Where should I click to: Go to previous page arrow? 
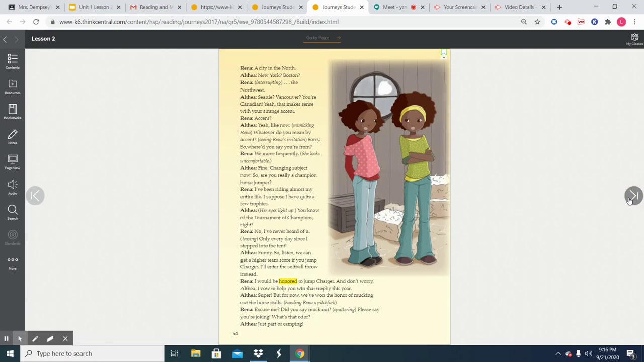click(x=35, y=196)
